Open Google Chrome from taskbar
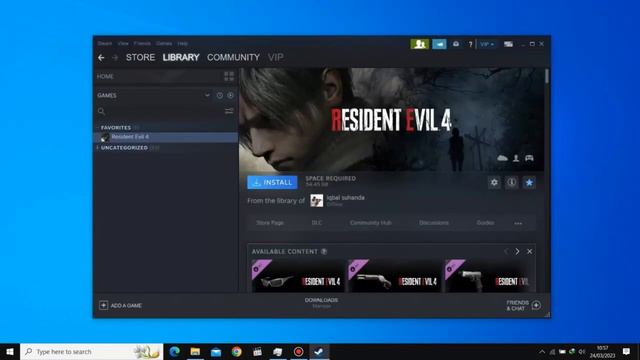Viewport: 640px width, 360px height. tap(236, 351)
